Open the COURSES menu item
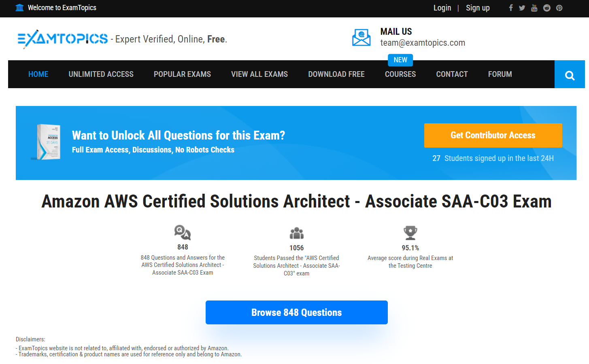 (400, 74)
